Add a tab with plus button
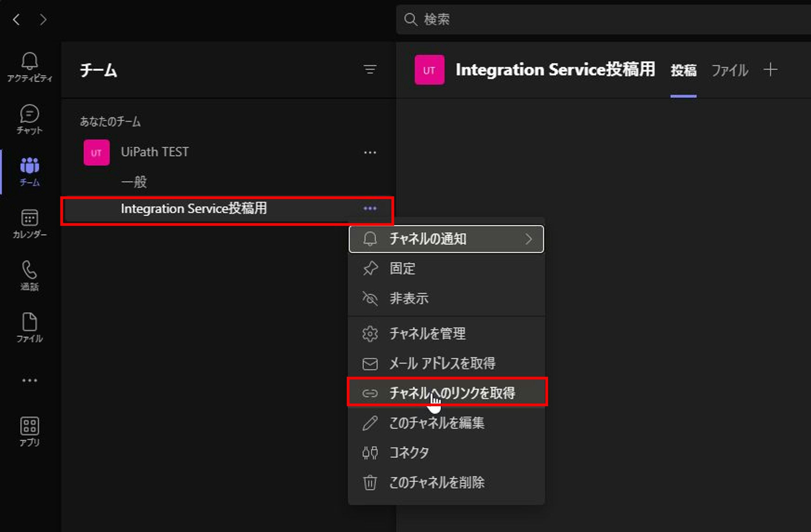This screenshot has height=532, width=811. tap(770, 70)
